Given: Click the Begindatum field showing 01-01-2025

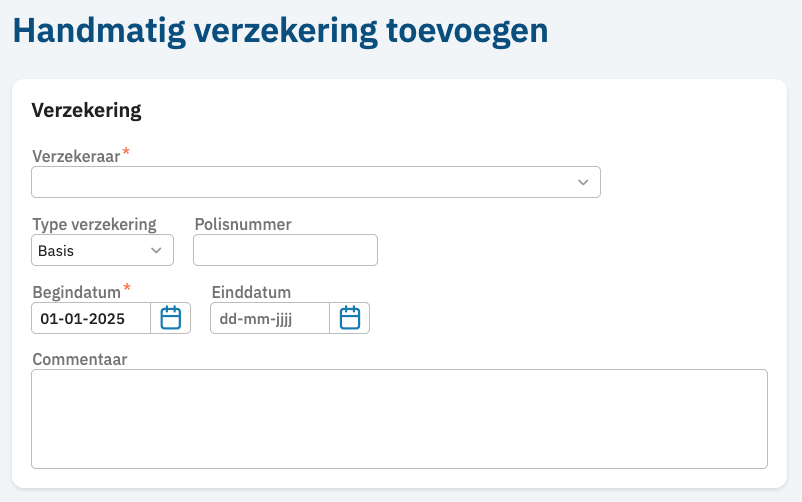Looking at the screenshot, I should (91, 318).
